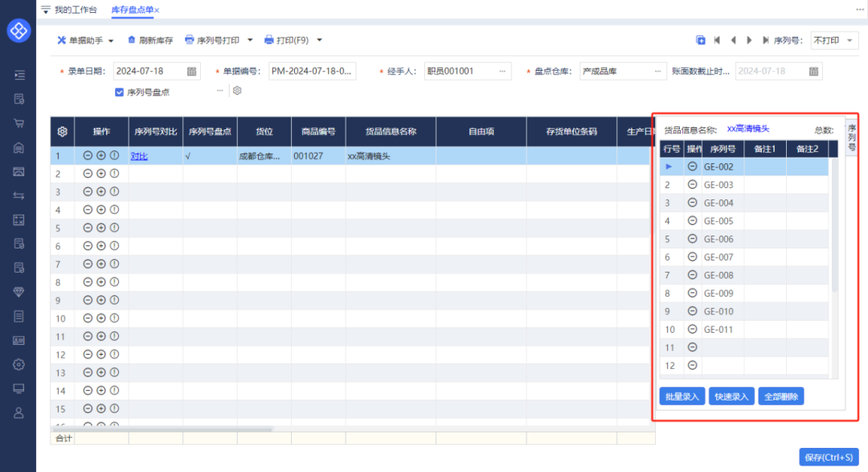
Task: Click the 刷新库存 refresh stock icon
Action: (132, 40)
